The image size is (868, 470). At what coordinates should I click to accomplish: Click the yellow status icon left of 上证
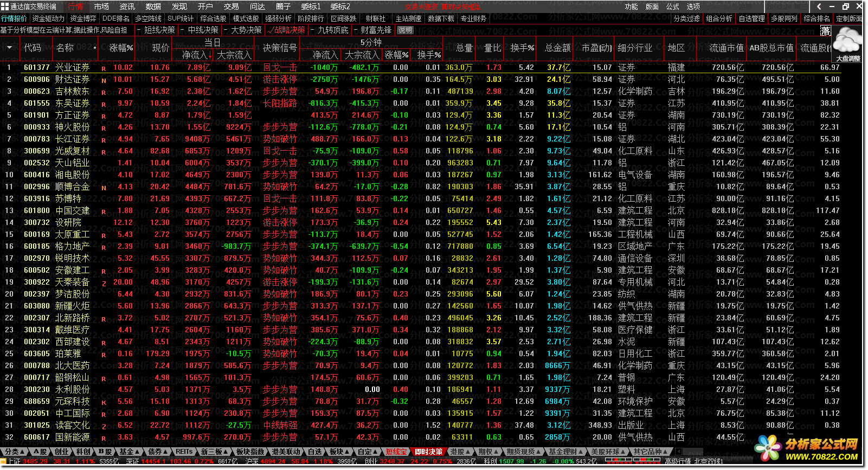coord(4,462)
